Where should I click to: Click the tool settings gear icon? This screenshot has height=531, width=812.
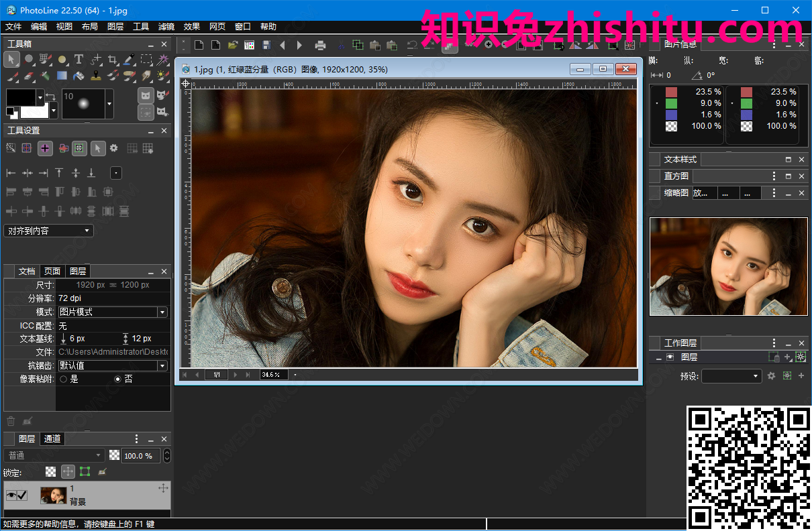113,147
